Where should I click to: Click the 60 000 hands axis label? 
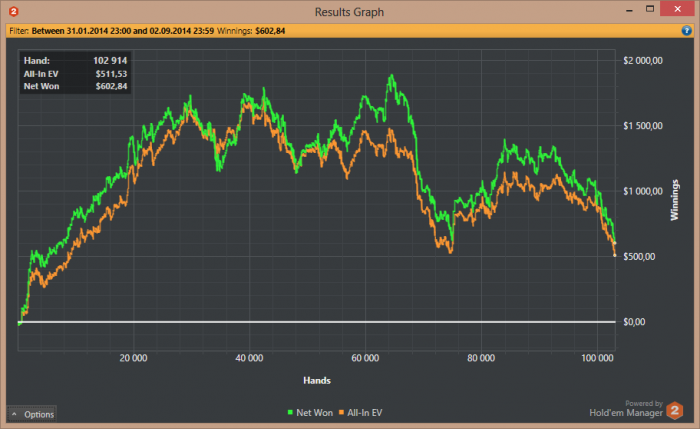(x=365, y=358)
